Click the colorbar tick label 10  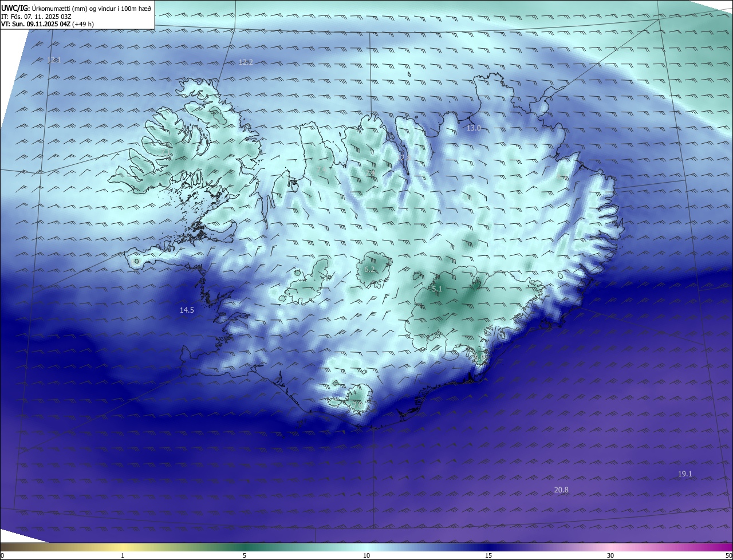click(x=366, y=555)
